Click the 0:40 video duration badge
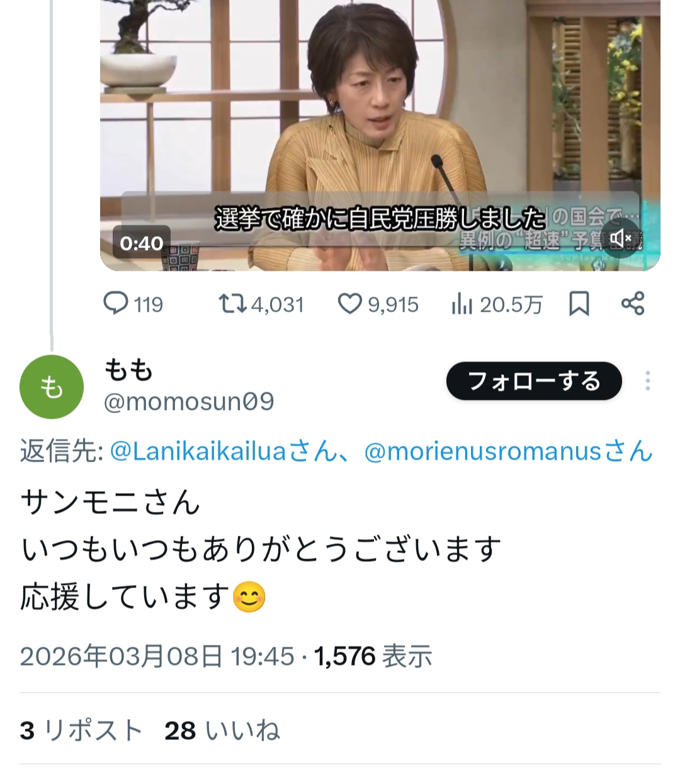This screenshot has width=680, height=784. 142,242
